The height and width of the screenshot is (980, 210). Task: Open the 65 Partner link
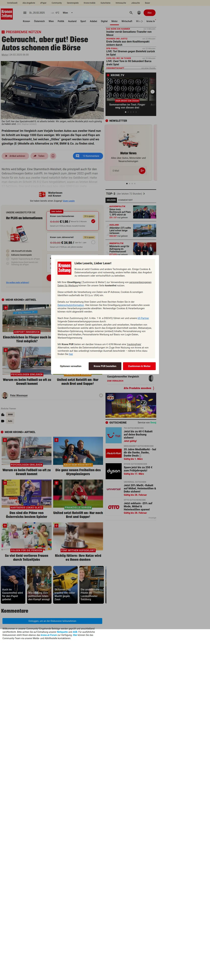[x=143, y=318]
